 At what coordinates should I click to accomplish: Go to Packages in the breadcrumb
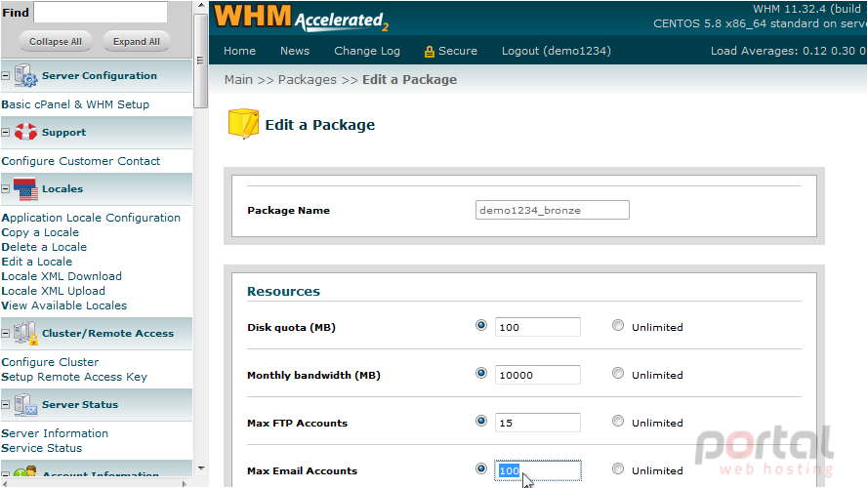308,80
